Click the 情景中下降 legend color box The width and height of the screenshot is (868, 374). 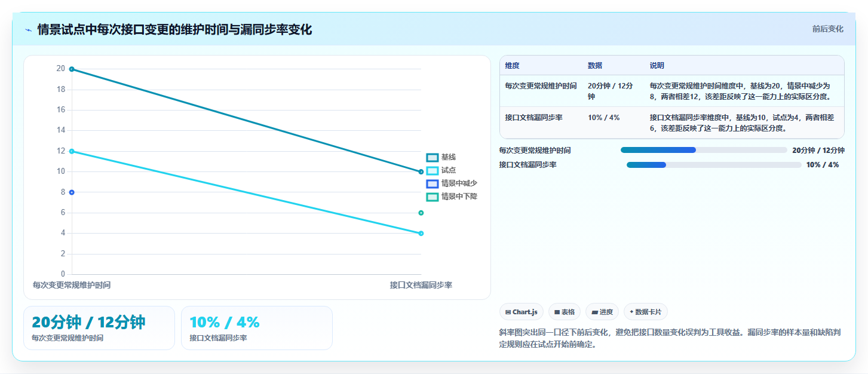point(433,197)
